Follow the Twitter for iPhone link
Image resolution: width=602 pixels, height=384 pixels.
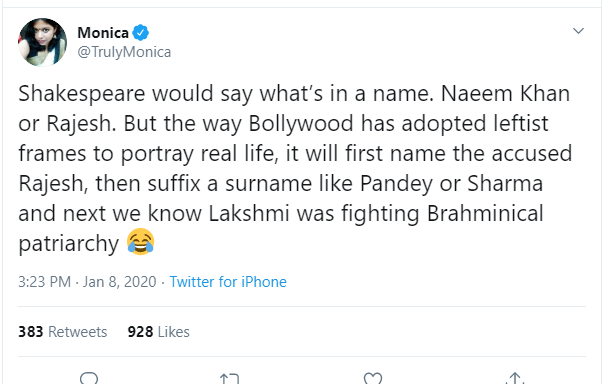228,282
